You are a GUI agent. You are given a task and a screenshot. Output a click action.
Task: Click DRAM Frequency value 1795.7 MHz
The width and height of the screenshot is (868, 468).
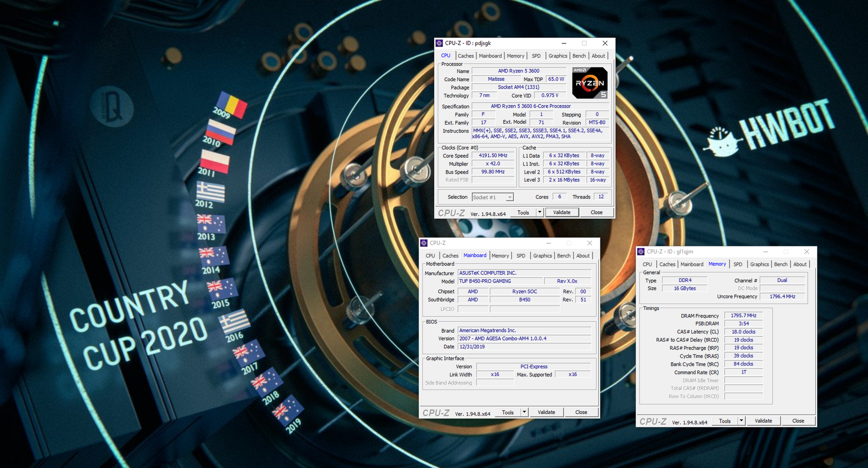pos(744,316)
